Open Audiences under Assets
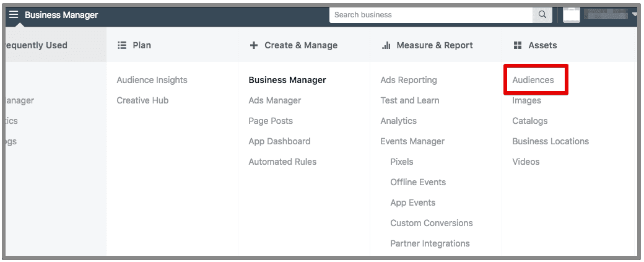 pyautogui.click(x=533, y=80)
